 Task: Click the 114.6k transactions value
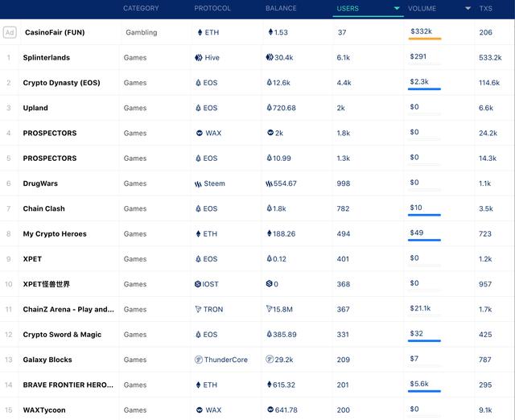(489, 83)
